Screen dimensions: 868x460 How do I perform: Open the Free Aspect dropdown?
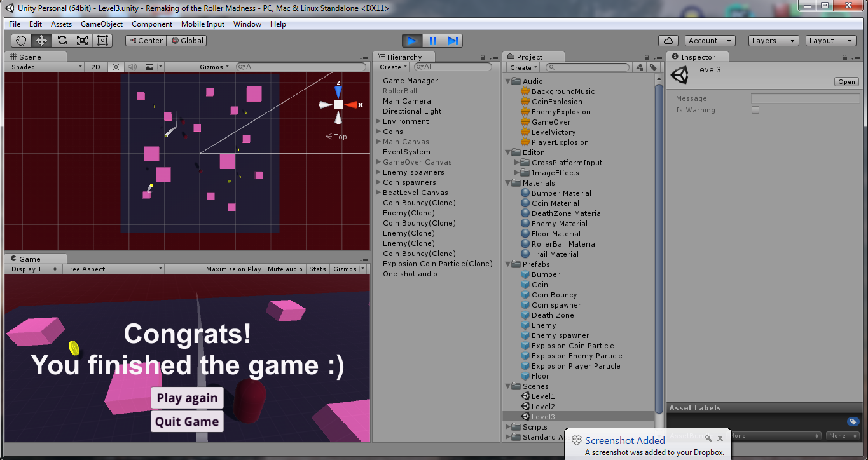(x=113, y=269)
